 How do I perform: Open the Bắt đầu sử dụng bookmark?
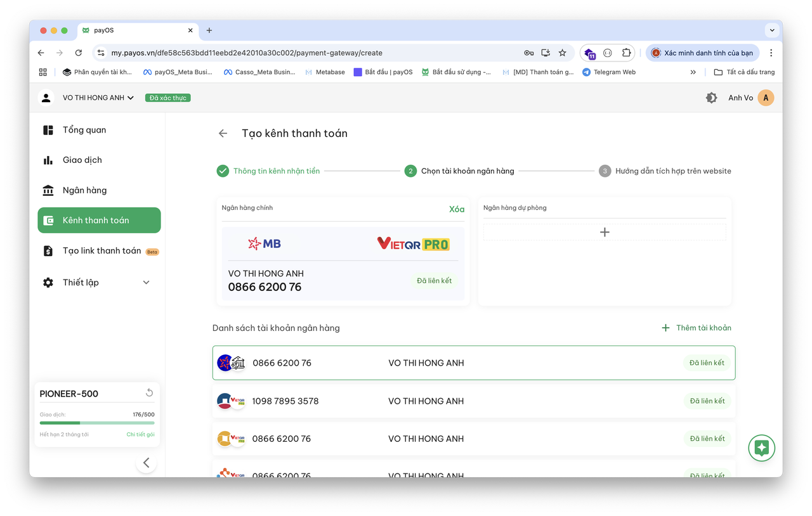pyautogui.click(x=456, y=72)
